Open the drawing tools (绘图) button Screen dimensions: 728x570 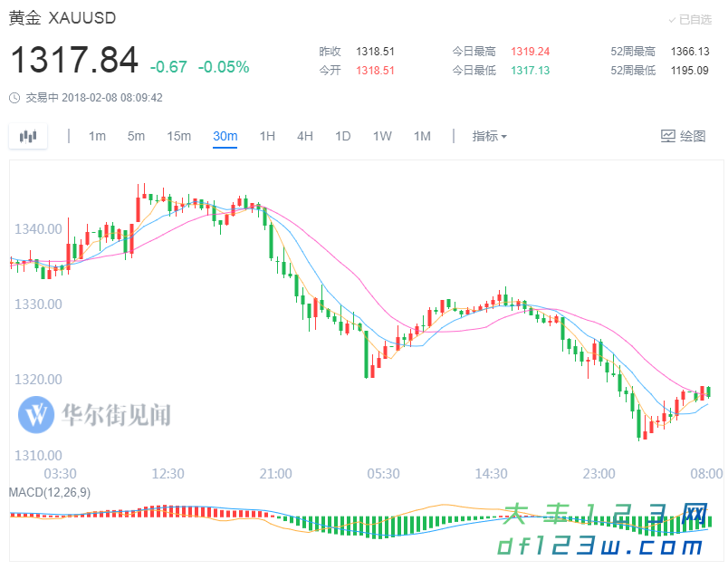683,137
